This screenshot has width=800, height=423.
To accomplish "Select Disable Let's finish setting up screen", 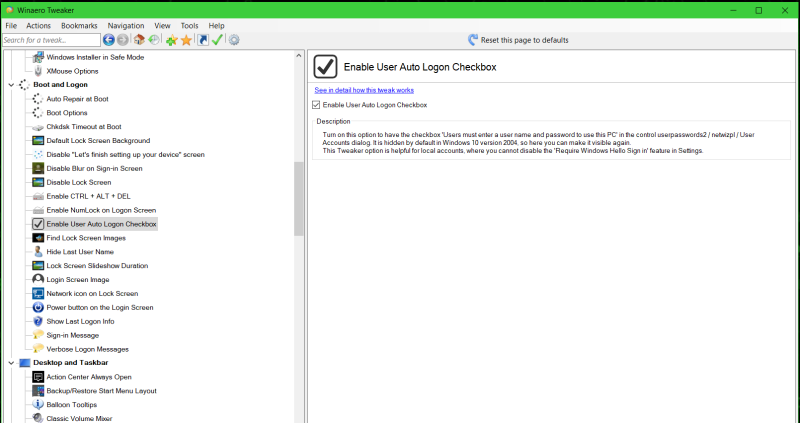I will click(125, 154).
